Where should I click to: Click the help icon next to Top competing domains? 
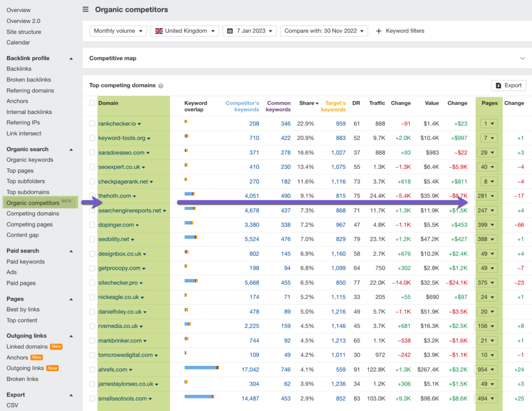click(x=161, y=86)
